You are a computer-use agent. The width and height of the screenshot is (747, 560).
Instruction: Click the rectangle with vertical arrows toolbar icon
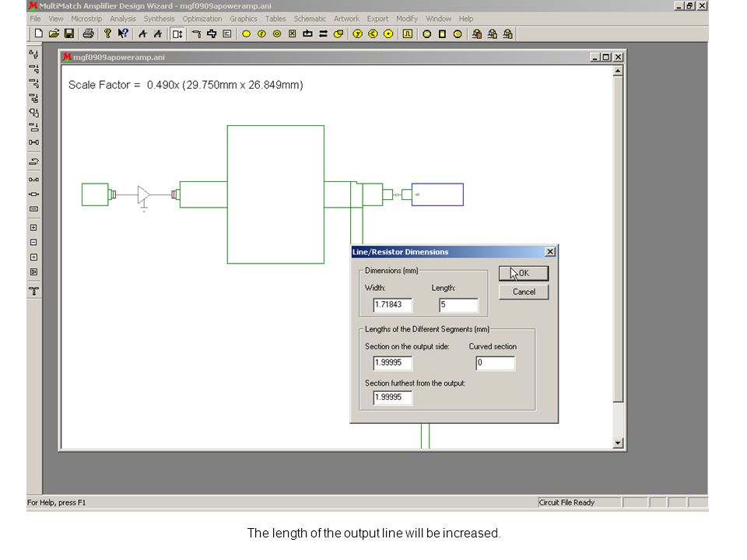point(177,33)
